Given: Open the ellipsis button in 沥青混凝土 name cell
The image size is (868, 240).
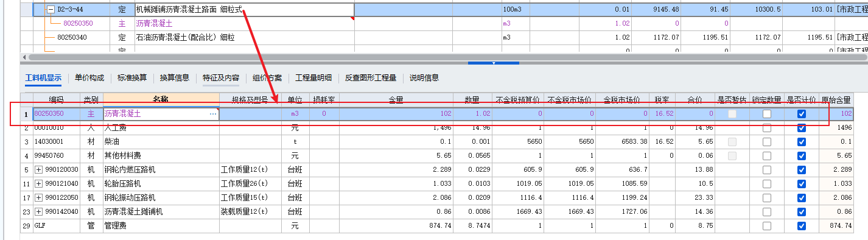Looking at the screenshot, I should (213, 114).
